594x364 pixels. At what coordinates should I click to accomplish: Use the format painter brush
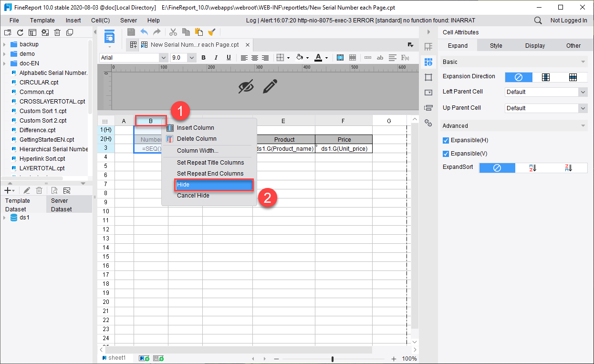point(212,32)
